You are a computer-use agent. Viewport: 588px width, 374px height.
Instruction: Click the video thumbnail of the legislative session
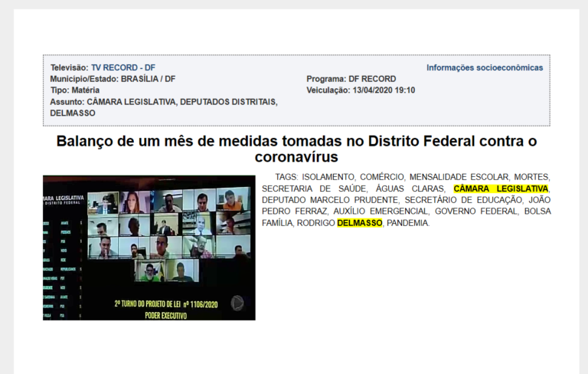pyautogui.click(x=149, y=248)
